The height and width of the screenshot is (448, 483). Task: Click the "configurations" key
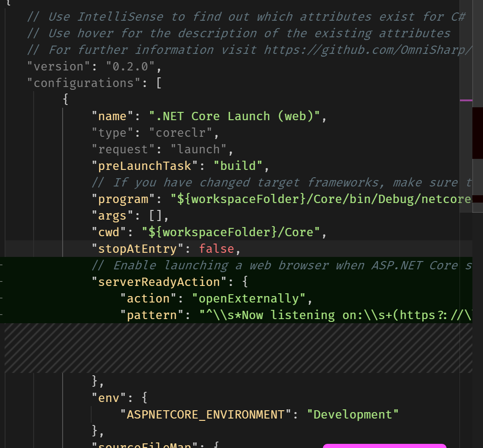pyautogui.click(x=84, y=83)
